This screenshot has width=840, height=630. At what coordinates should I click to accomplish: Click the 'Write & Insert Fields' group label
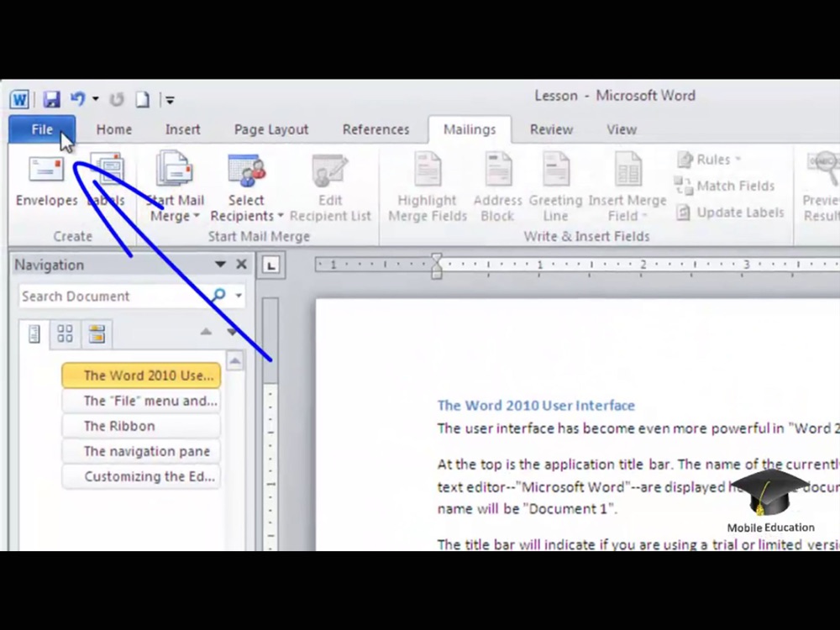[x=586, y=236]
